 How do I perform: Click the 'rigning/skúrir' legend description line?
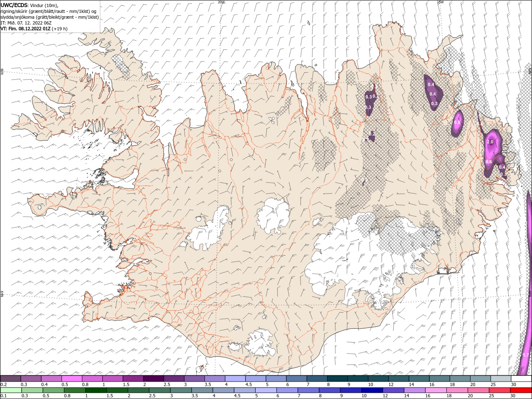pyautogui.click(x=49, y=11)
